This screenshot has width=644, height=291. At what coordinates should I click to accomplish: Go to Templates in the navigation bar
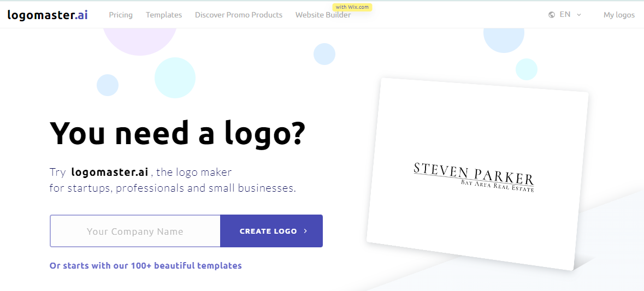[164, 15]
